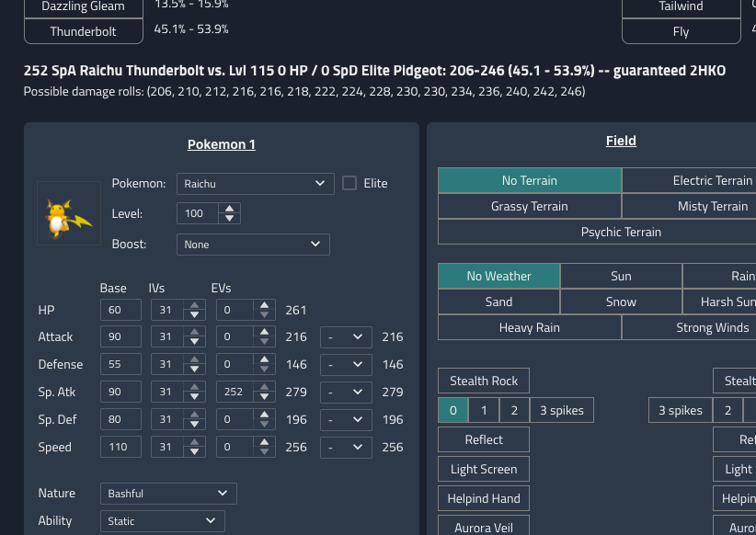
Task: Click the HP IVs stepper
Action: (194, 310)
